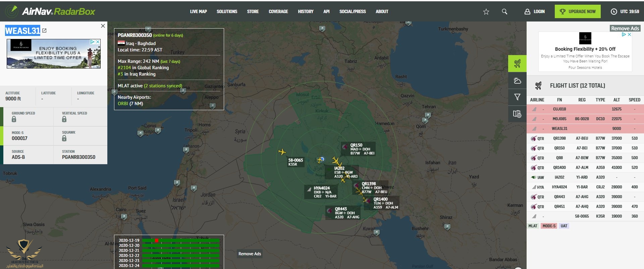
Task: Click the UTC clock icon
Action: point(614,11)
